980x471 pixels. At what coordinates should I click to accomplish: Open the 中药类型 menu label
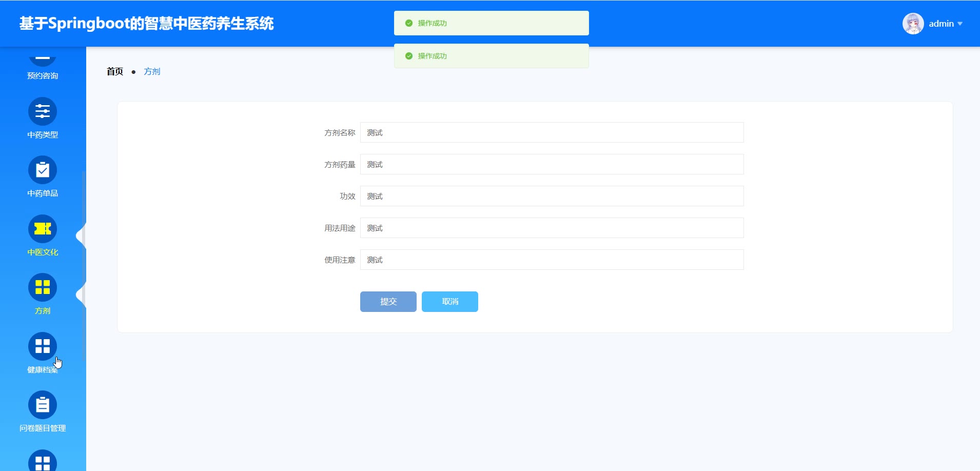click(x=43, y=135)
